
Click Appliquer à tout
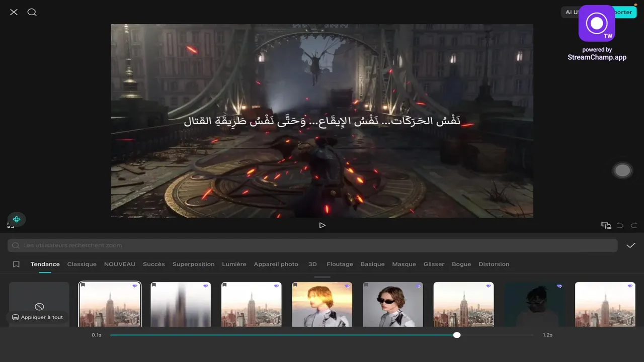38,317
